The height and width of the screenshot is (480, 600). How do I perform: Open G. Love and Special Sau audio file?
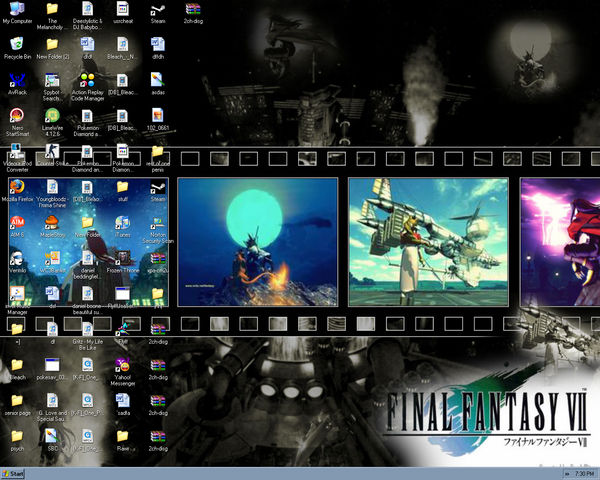pyautogui.click(x=52, y=407)
